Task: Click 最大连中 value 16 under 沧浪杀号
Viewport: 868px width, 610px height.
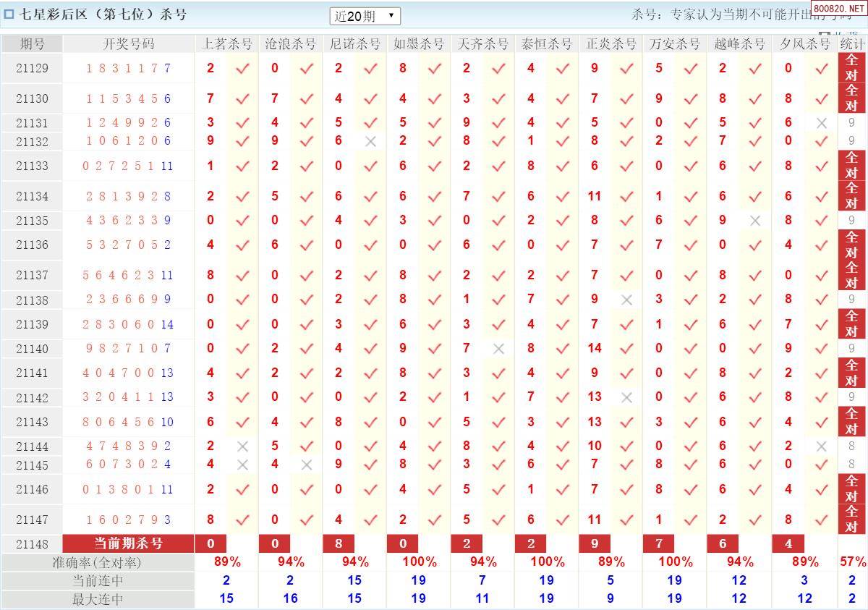Action: point(290,599)
